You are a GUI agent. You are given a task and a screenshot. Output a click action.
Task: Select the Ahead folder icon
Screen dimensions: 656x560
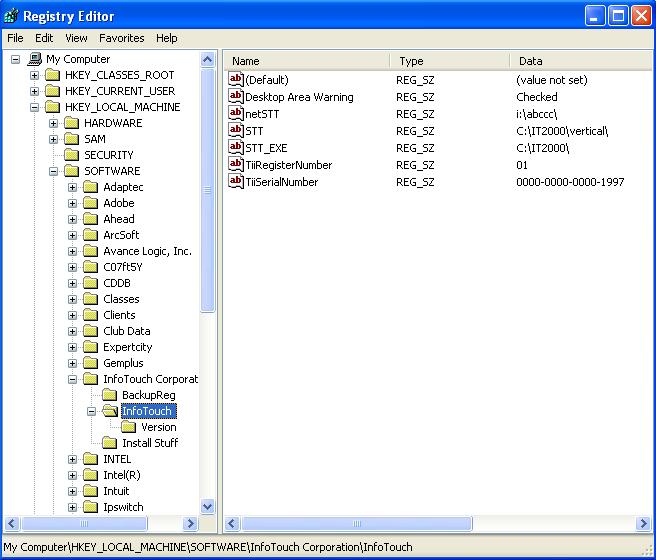coord(90,219)
